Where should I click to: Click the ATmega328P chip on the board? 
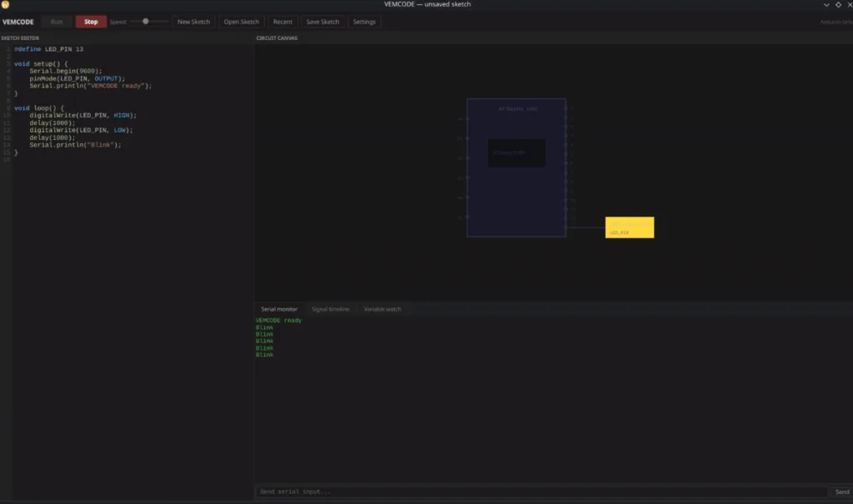[516, 153]
